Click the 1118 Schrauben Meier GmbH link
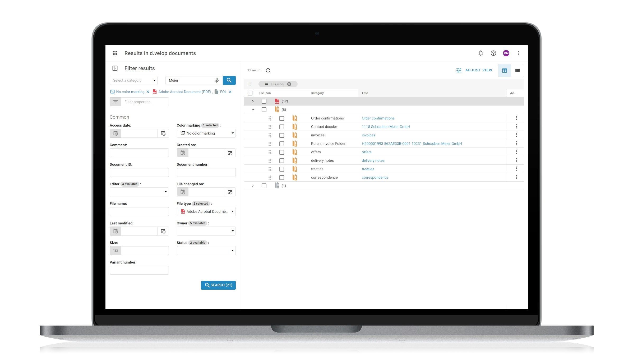633x364 pixels. click(385, 127)
